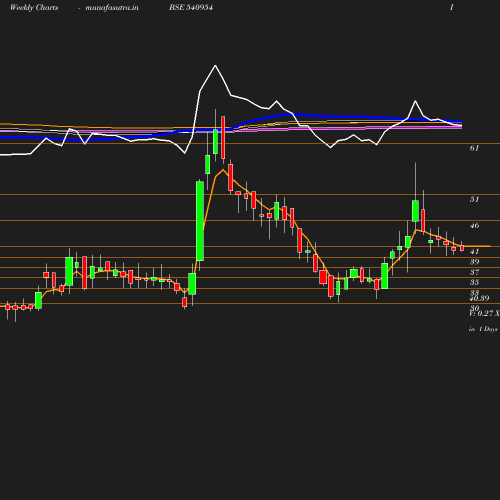
Task: Click the "BSE 540954" symbol label
Action: click(191, 8)
